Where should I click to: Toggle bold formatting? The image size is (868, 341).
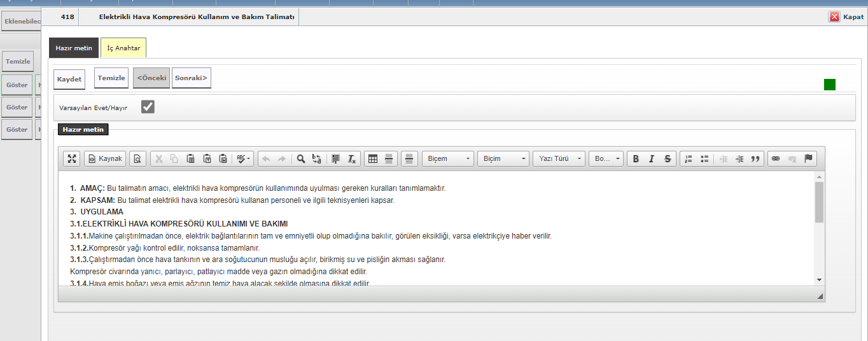tap(636, 159)
